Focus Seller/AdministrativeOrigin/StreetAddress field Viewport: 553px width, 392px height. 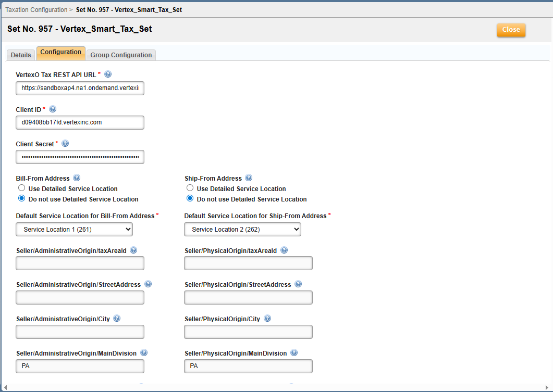(80, 297)
